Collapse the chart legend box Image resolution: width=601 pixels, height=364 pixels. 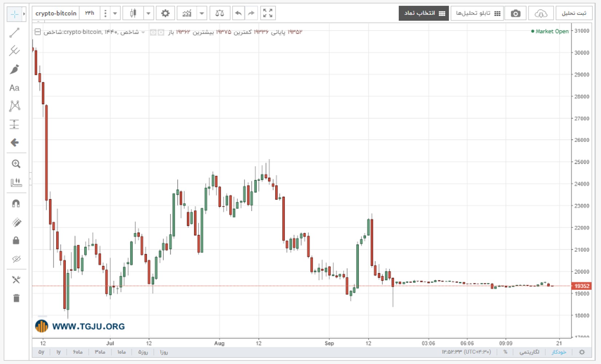click(x=37, y=32)
